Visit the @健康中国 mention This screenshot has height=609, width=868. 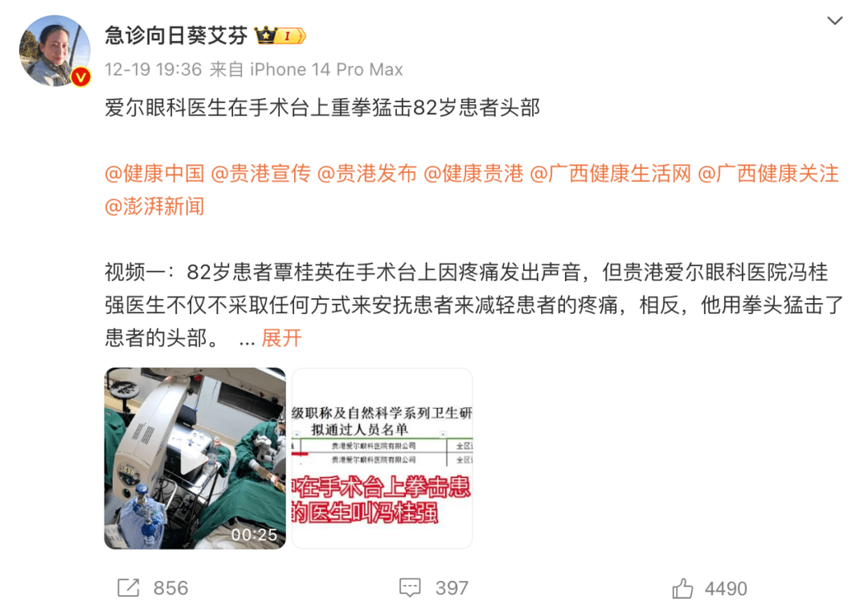(154, 174)
